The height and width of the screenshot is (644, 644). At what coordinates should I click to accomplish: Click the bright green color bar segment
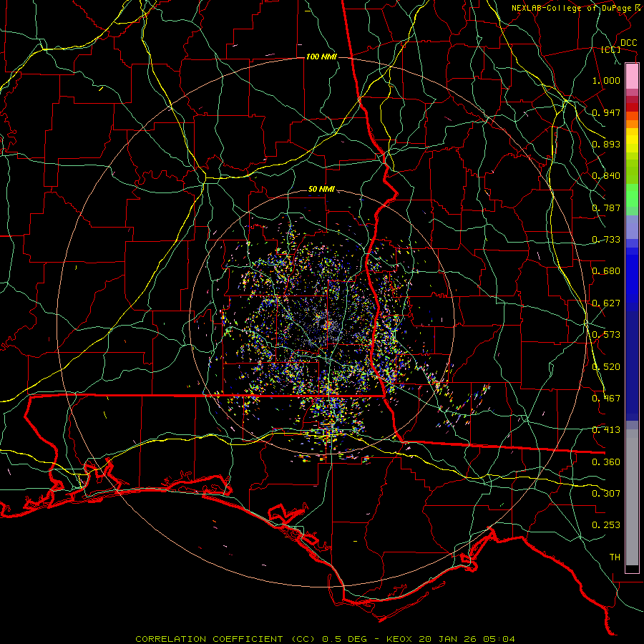click(632, 195)
